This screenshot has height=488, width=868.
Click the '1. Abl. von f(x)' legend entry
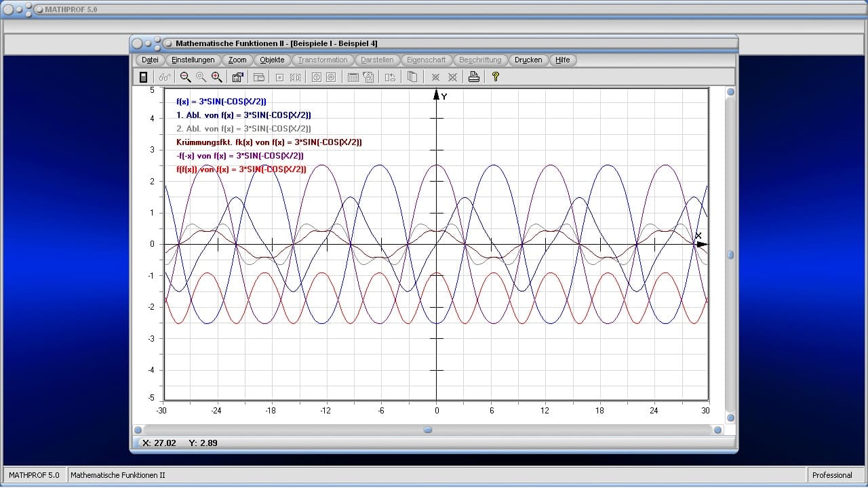click(x=243, y=115)
